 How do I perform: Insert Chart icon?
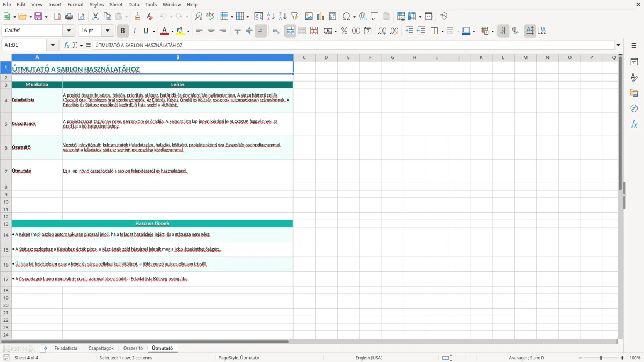pyautogui.click(x=321, y=17)
